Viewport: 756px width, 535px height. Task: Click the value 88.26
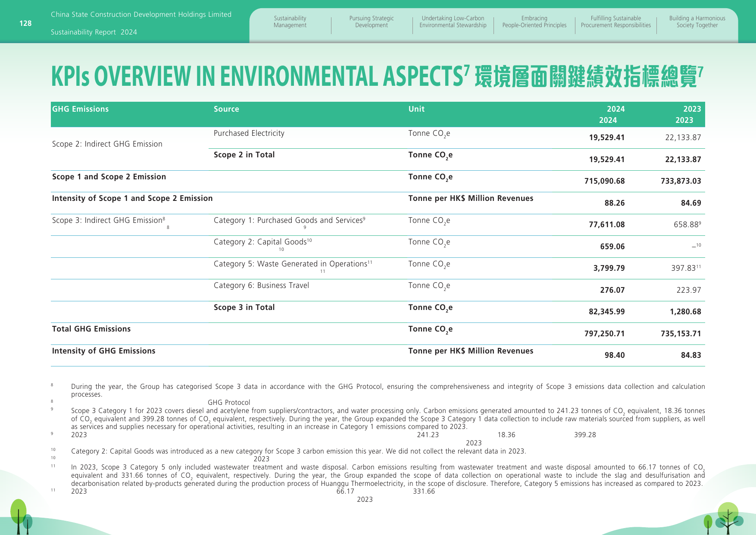615,203
